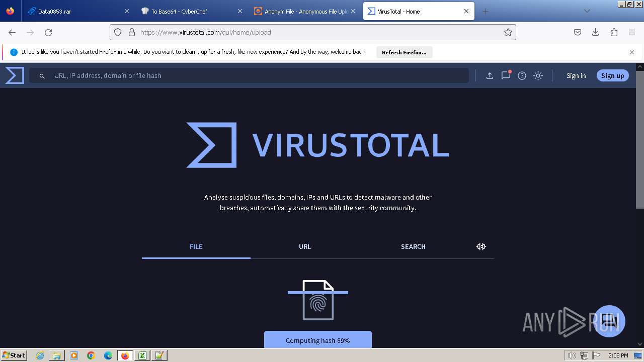Toggle the light/dark theme sun icon
The width and height of the screenshot is (644, 362).
tap(538, 76)
